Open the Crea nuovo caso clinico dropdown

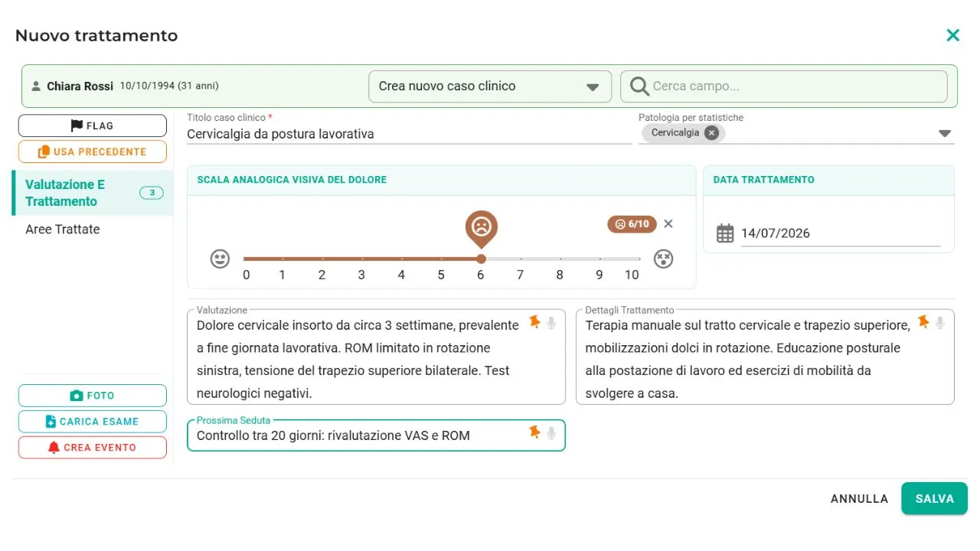click(490, 86)
